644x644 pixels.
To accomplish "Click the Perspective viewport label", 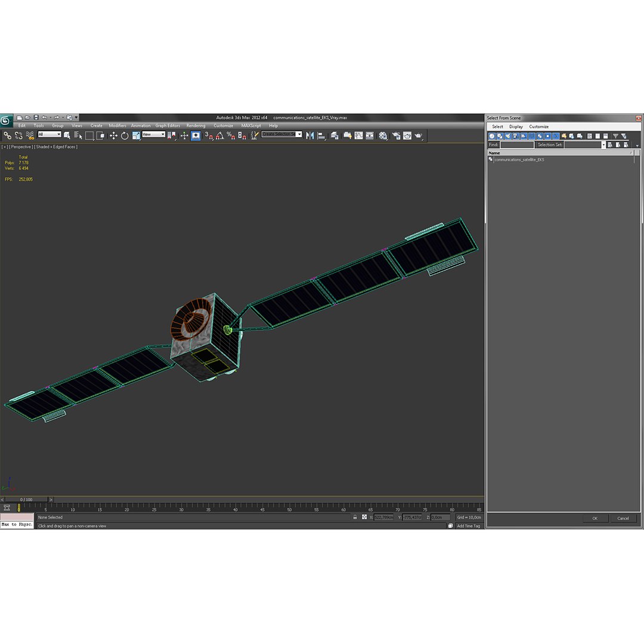I will click(21, 147).
